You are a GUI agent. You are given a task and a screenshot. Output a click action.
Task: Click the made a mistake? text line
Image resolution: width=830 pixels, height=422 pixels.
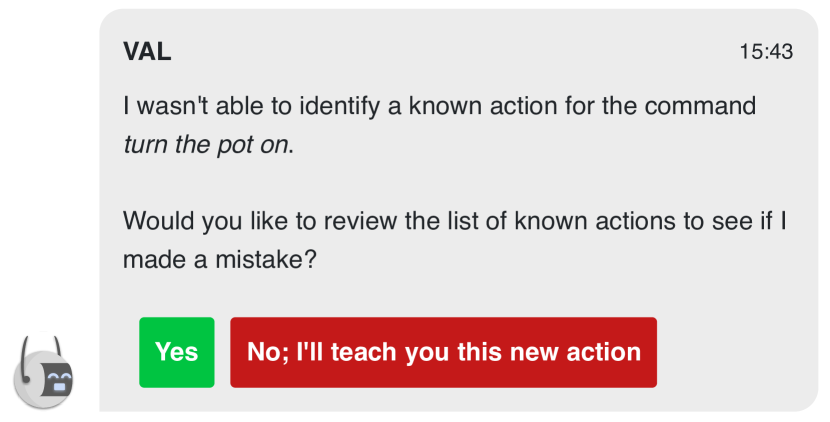220,259
